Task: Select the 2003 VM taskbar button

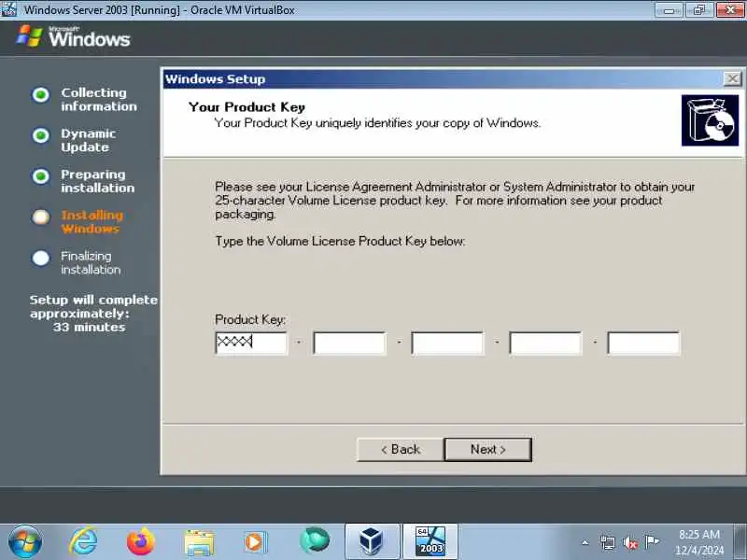Action: tap(430, 542)
